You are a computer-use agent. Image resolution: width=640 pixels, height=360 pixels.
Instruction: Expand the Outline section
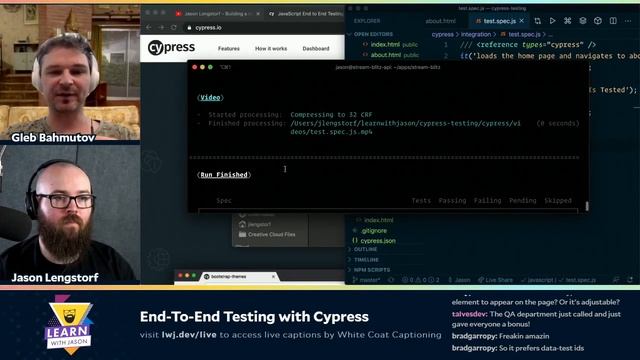(365, 249)
